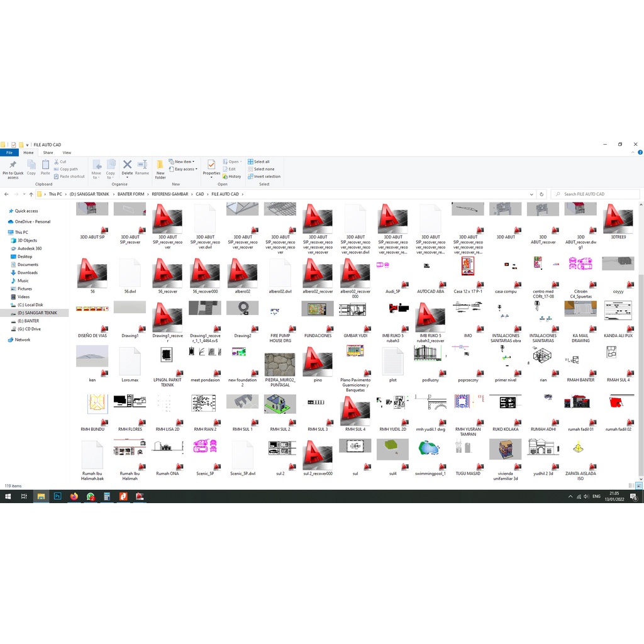Switch to the View ribbon tab
The height and width of the screenshot is (644, 644).
[x=67, y=153]
